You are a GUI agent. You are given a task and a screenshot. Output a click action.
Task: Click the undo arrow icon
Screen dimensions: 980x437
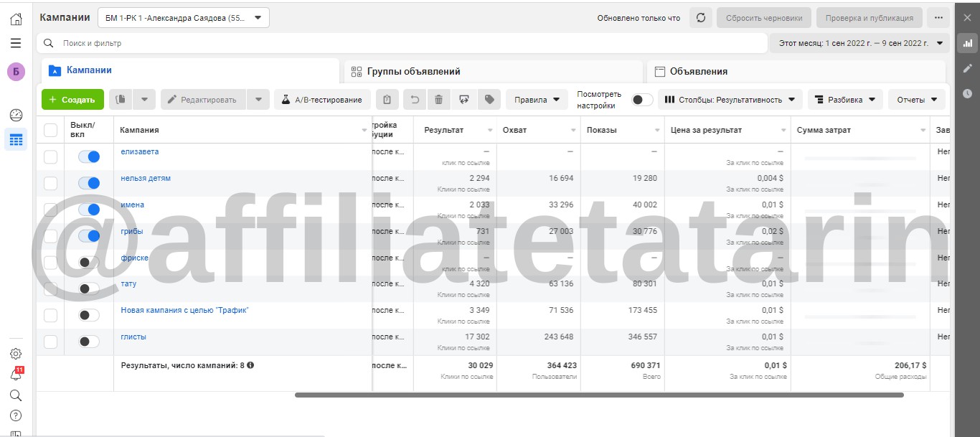pos(414,100)
